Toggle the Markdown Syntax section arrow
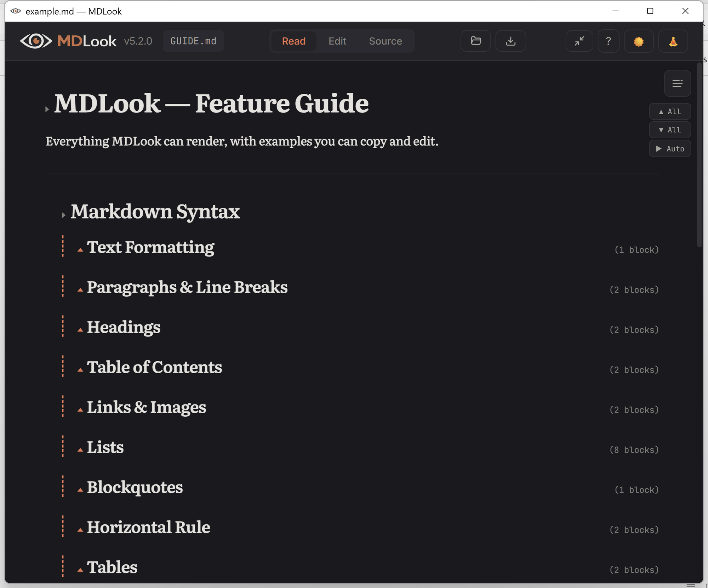Screen dimensions: 708x588 coord(63,215)
